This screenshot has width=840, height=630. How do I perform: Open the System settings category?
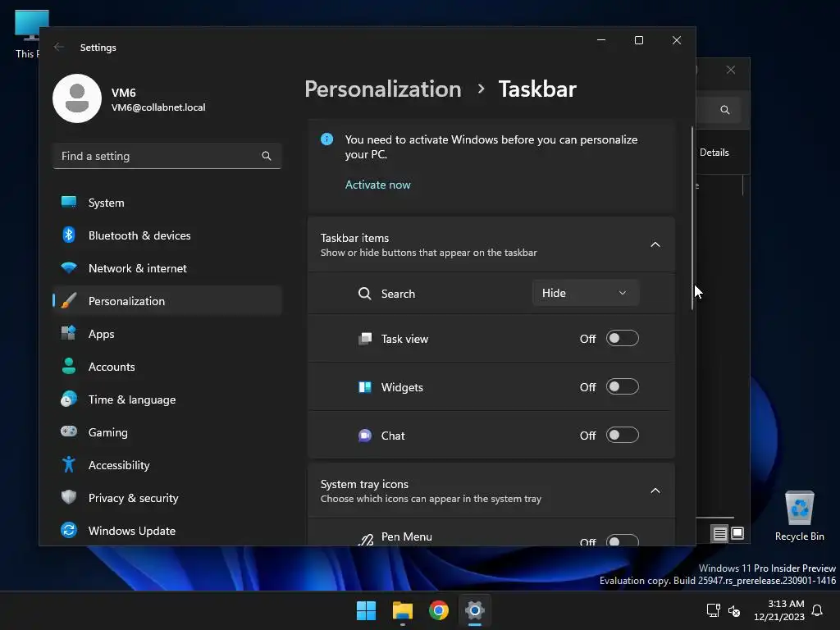[x=167, y=203]
